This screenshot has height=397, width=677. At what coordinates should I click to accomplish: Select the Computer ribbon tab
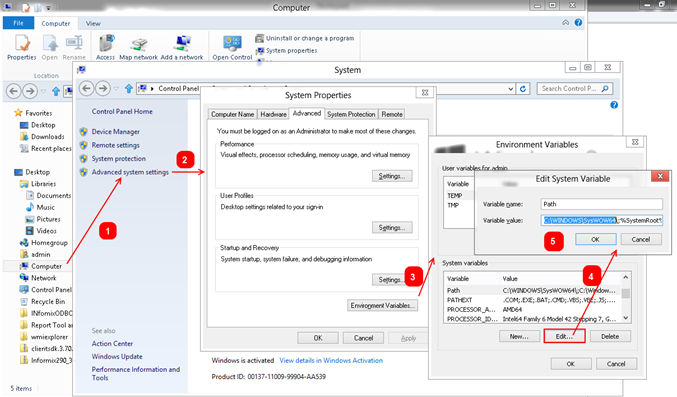[56, 23]
